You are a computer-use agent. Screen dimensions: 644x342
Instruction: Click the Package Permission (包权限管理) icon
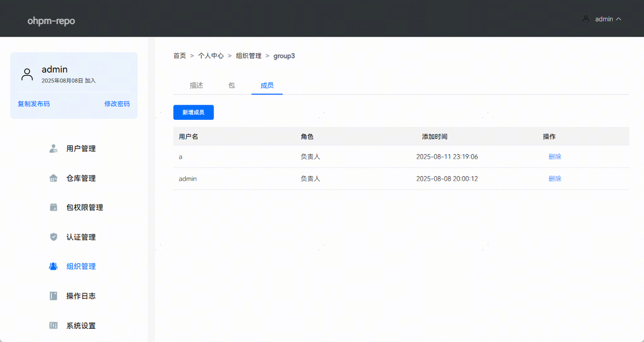click(53, 207)
